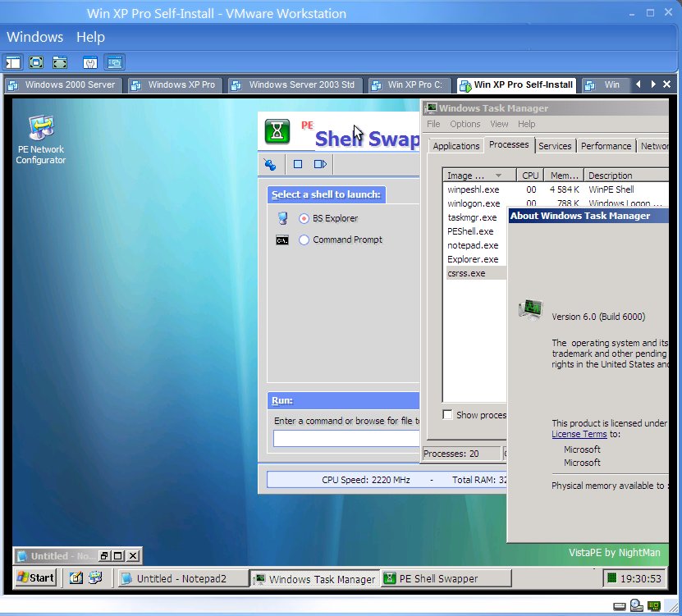The height and width of the screenshot is (616, 682).
Task: Switch to Windows Server 2003 Std tab
Action: point(295,84)
